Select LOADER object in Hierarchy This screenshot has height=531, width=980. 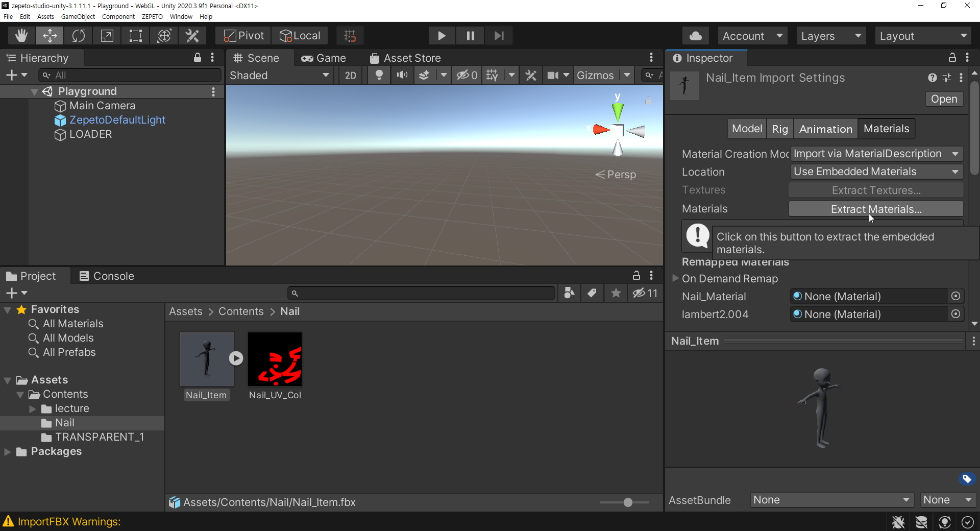coord(90,134)
